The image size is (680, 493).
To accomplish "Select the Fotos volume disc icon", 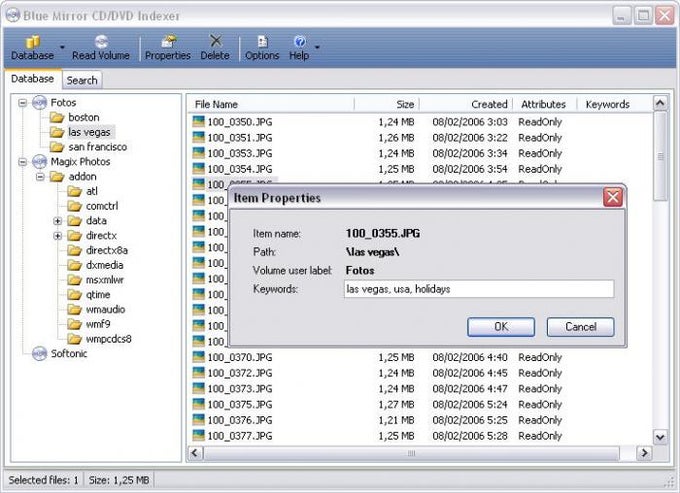I will pos(39,103).
